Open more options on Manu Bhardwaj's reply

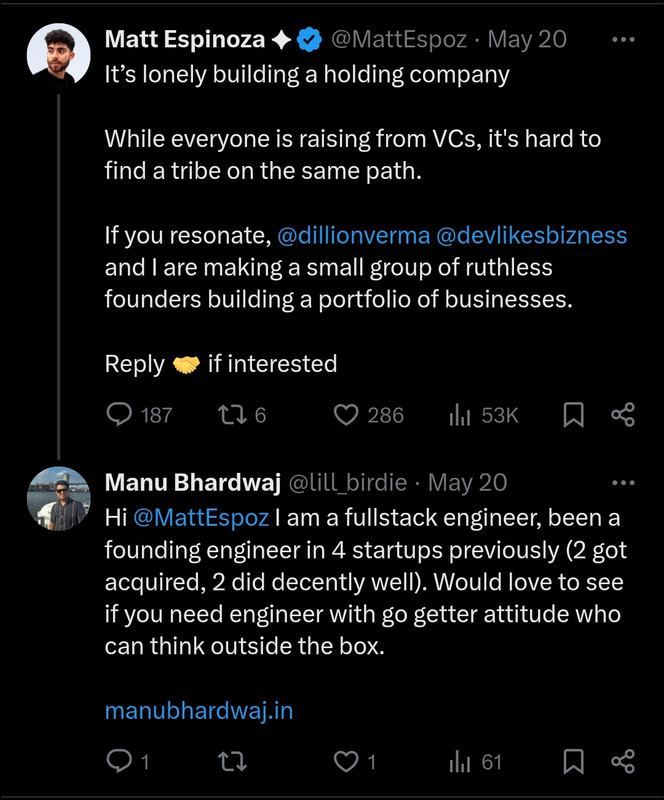(x=622, y=483)
